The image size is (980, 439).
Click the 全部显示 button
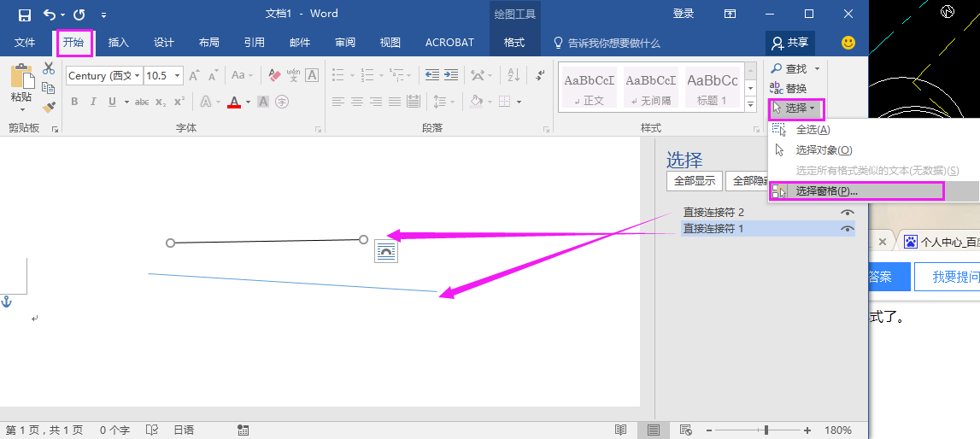click(x=695, y=181)
